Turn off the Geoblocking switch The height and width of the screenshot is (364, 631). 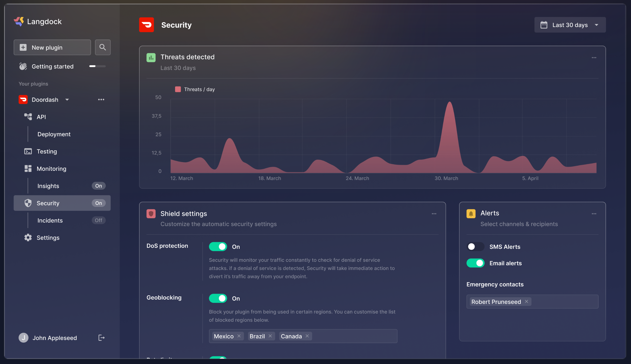coord(218,298)
